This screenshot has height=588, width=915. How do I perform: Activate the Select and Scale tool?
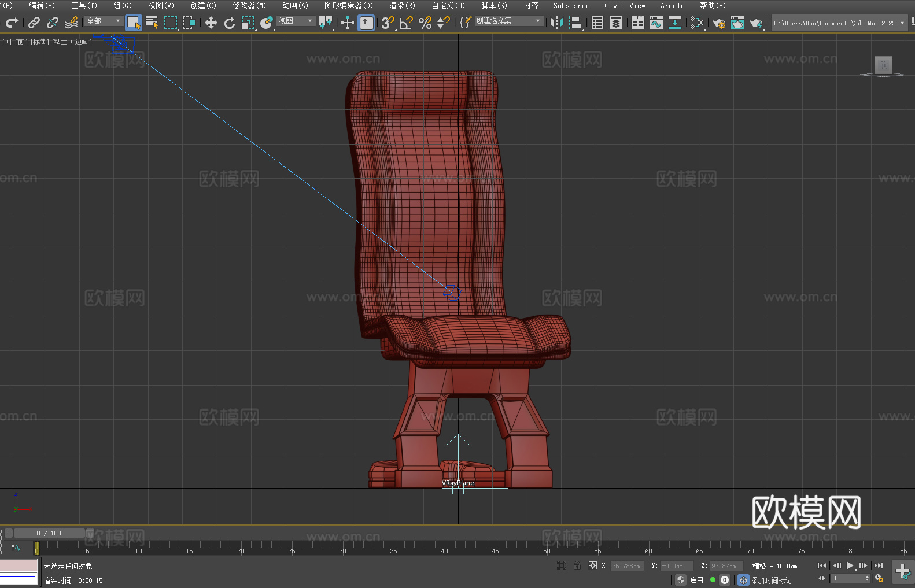click(x=248, y=23)
